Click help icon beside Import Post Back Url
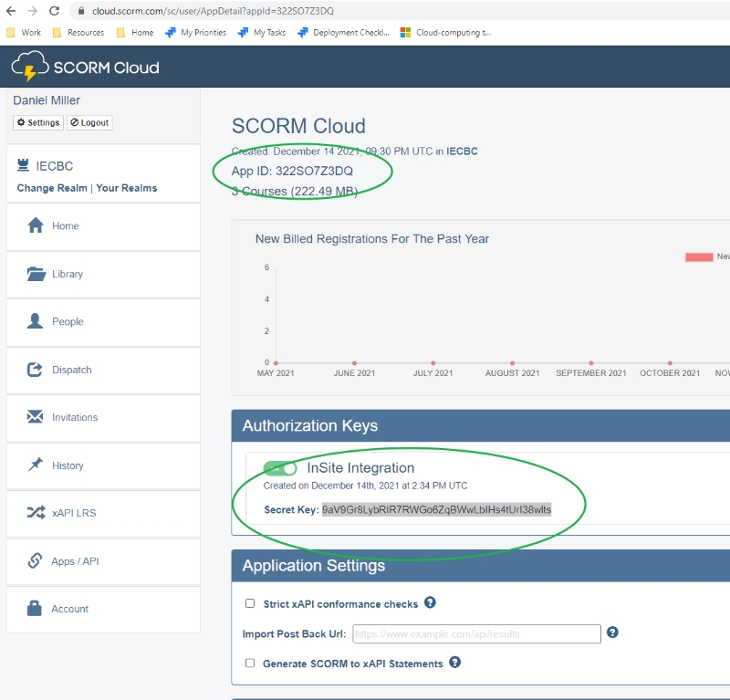730x700 pixels. pyautogui.click(x=613, y=632)
